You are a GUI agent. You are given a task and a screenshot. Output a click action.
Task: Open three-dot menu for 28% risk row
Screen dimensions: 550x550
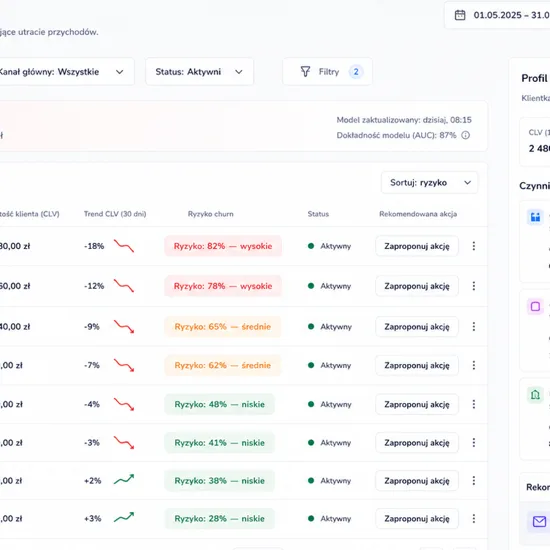474,518
